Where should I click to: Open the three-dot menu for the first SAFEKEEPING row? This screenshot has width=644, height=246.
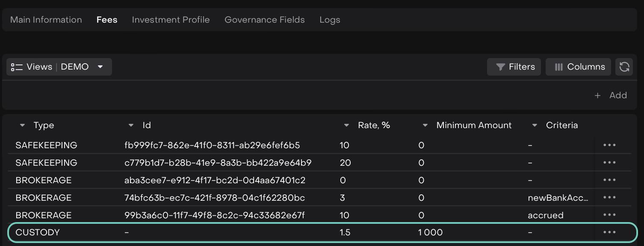coord(609,145)
